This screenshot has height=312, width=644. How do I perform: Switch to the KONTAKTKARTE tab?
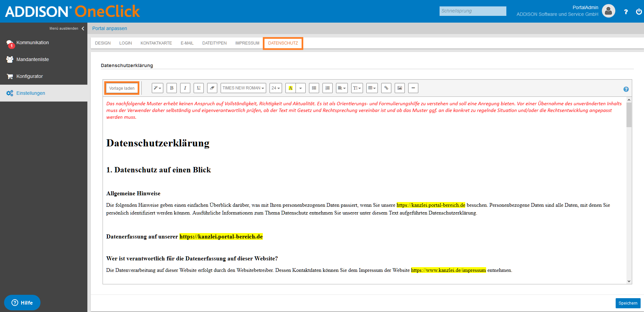156,43
